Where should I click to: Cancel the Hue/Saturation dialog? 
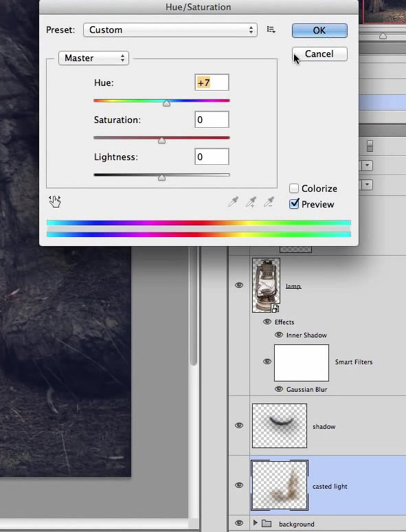319,54
